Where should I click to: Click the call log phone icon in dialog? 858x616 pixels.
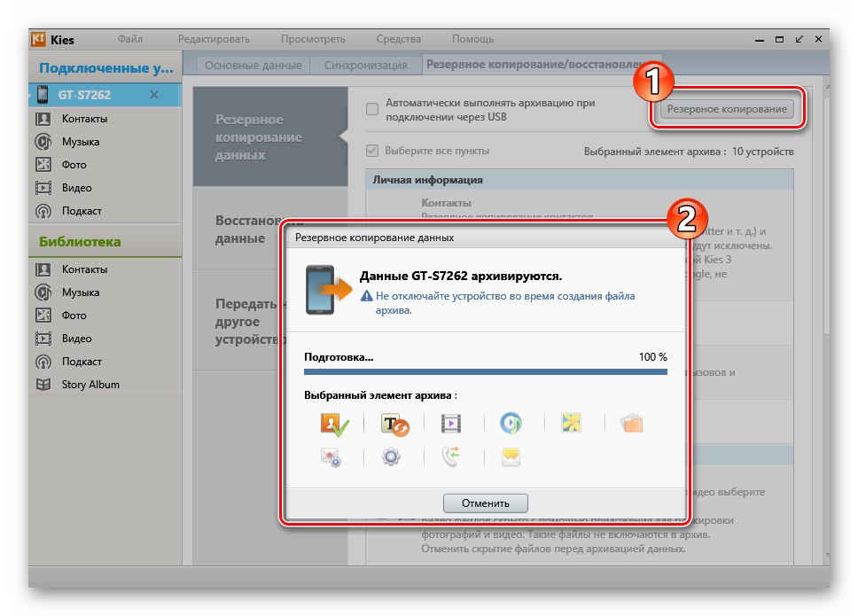coord(451,456)
